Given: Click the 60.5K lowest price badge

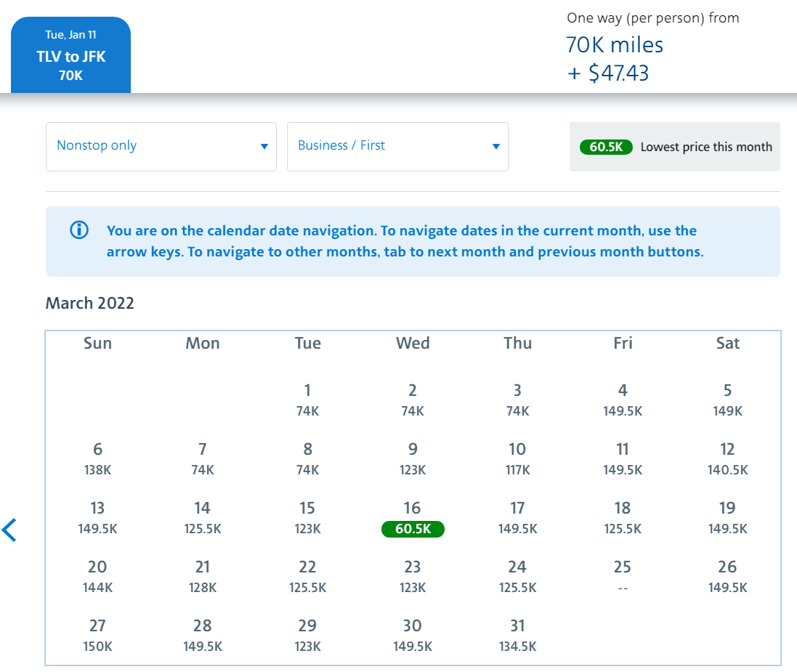Looking at the screenshot, I should pyautogui.click(x=606, y=147).
